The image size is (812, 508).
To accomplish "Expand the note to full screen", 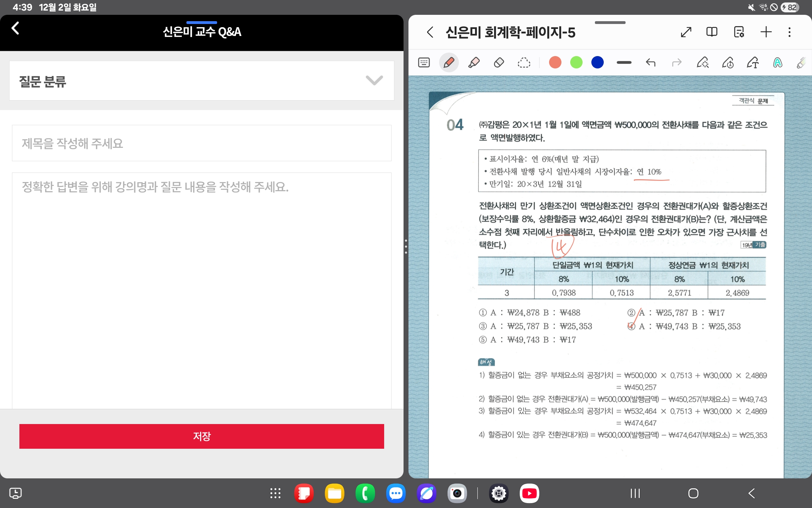I will click(686, 32).
